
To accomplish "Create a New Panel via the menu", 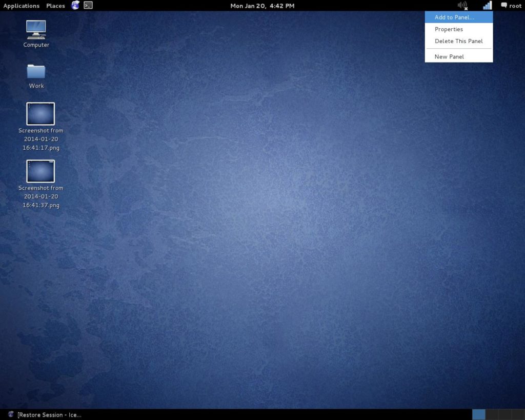I will [x=449, y=56].
